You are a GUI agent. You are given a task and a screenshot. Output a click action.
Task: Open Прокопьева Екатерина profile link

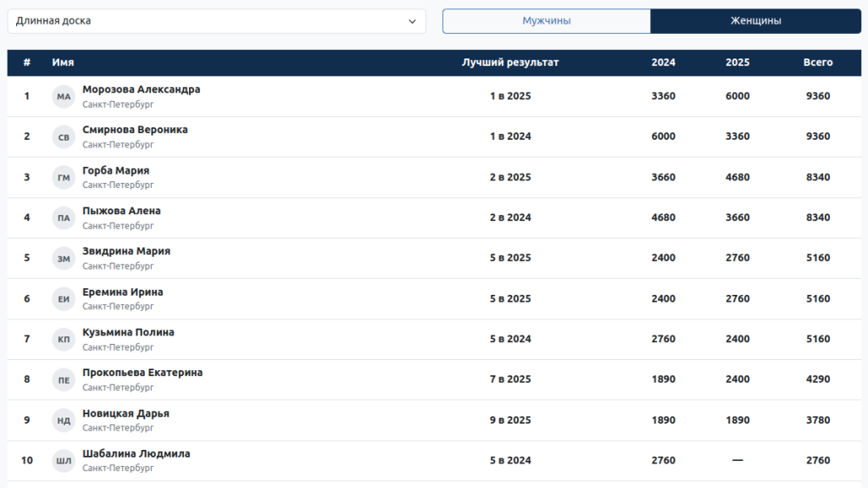[x=142, y=373]
